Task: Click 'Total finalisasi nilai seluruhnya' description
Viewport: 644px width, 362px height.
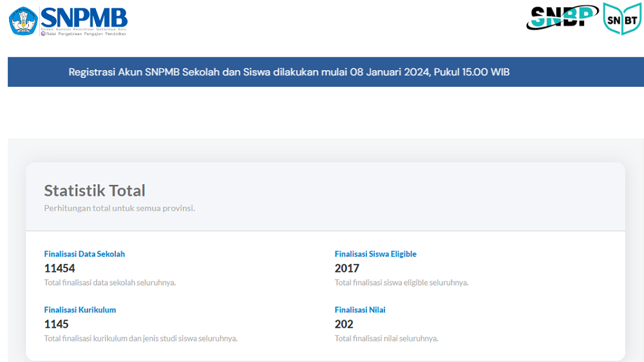Action: pos(386,339)
